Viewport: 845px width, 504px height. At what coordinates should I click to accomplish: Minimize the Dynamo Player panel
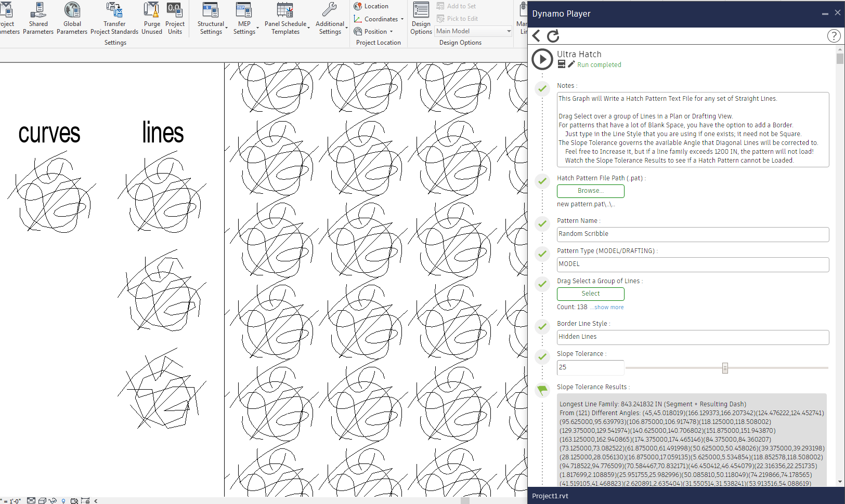[x=825, y=14]
